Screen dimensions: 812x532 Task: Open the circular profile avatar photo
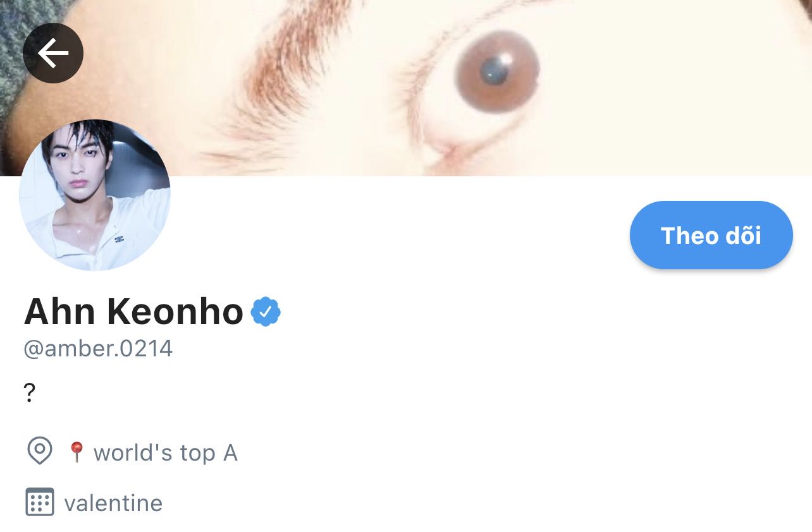pyautogui.click(x=95, y=195)
